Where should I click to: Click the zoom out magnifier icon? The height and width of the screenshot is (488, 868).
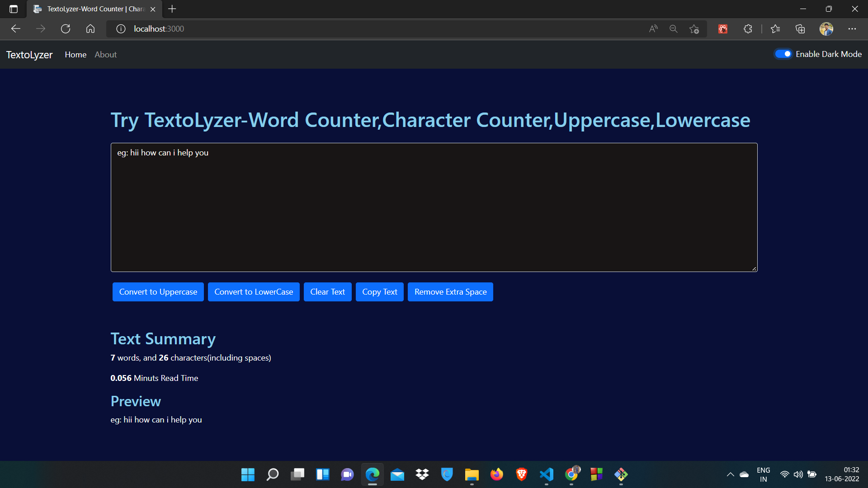click(x=674, y=29)
